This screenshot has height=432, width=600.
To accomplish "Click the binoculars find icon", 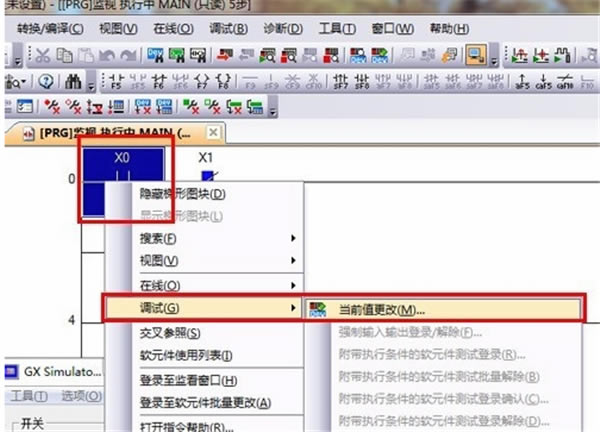I will pyautogui.click(x=73, y=82).
